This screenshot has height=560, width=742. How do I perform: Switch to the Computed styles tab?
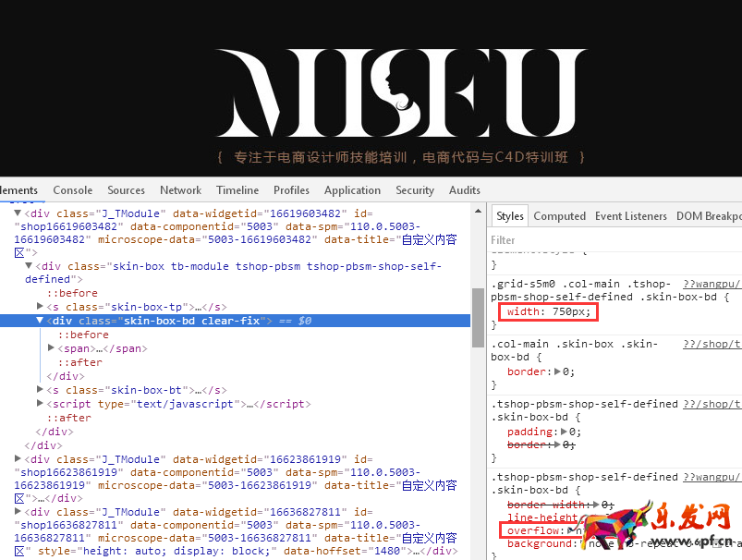(x=559, y=216)
